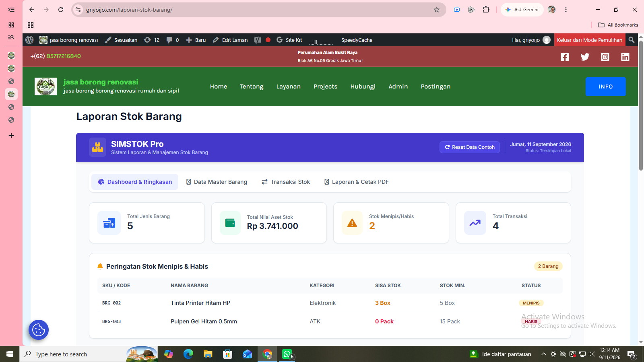
Task: Open the Layanan navigation menu item
Action: (289, 86)
